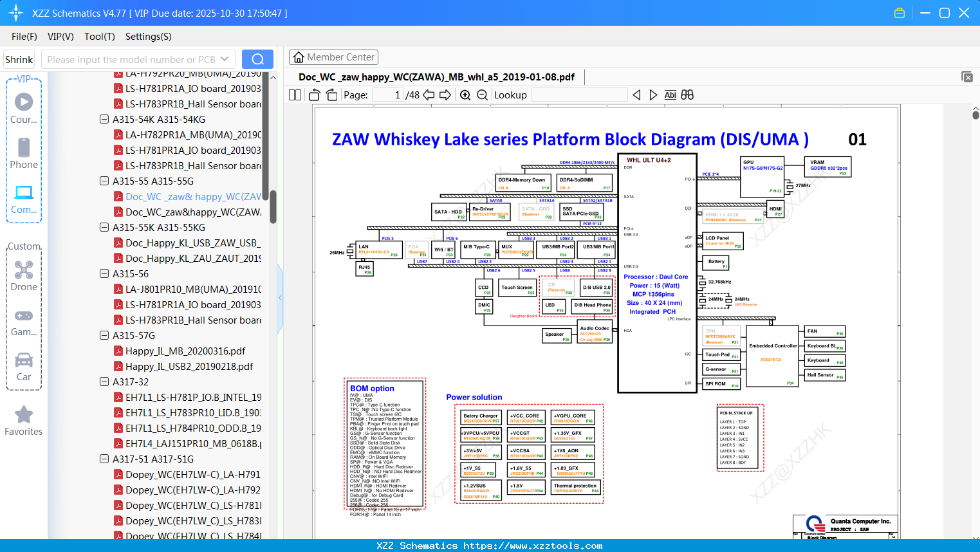Select the Doc_WC _zaw_happy PDF tab
980x552 pixels.
click(x=436, y=77)
